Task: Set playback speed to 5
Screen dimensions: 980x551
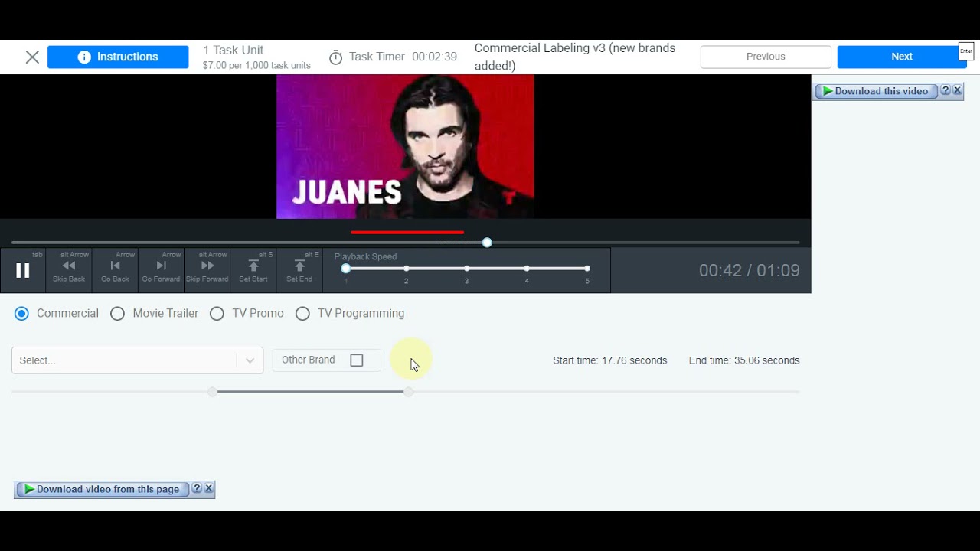Action: (587, 269)
